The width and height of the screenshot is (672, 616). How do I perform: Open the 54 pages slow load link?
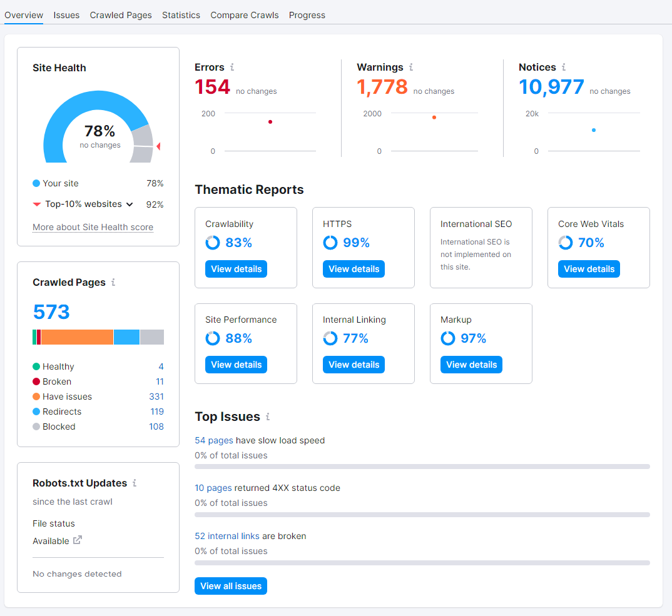(214, 440)
